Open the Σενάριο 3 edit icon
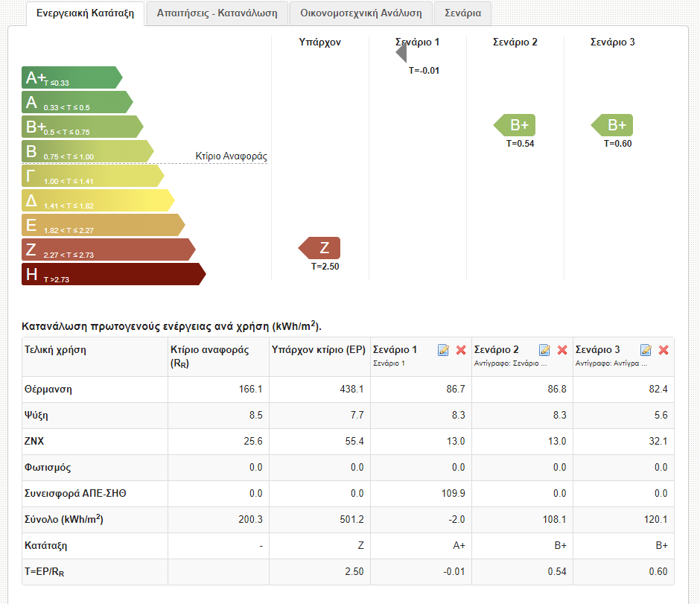700x604 pixels. [x=646, y=350]
